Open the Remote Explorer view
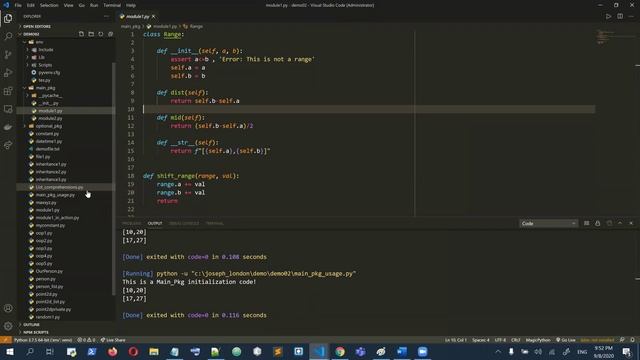The height and width of the screenshot is (360, 640). tap(8, 109)
